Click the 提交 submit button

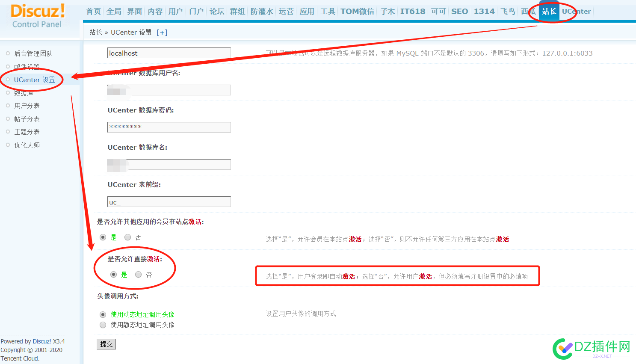click(106, 344)
